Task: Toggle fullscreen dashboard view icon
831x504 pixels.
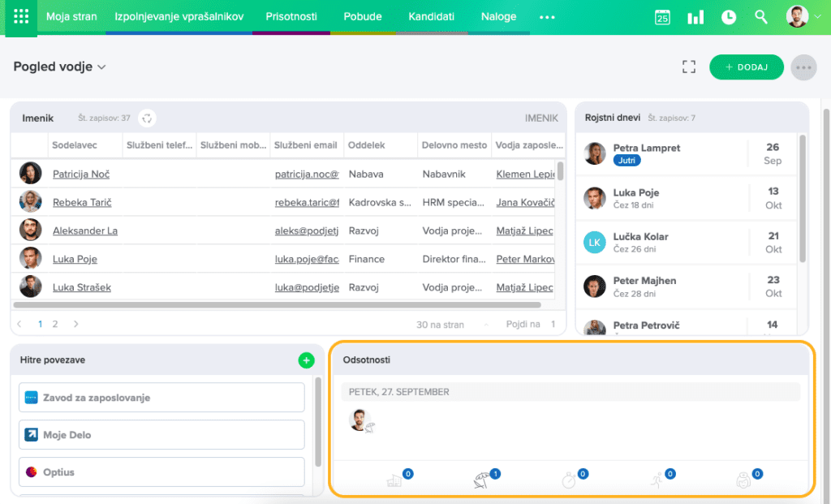Action: pyautogui.click(x=689, y=67)
